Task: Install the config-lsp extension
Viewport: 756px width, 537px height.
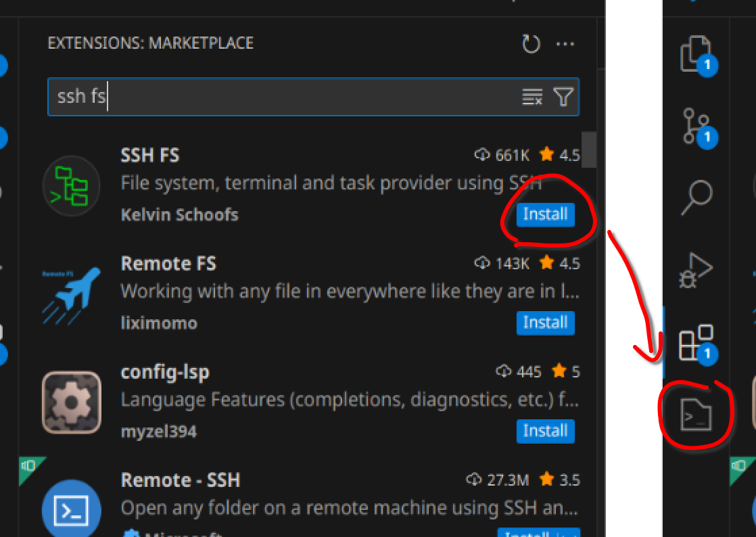Action: pyautogui.click(x=545, y=431)
